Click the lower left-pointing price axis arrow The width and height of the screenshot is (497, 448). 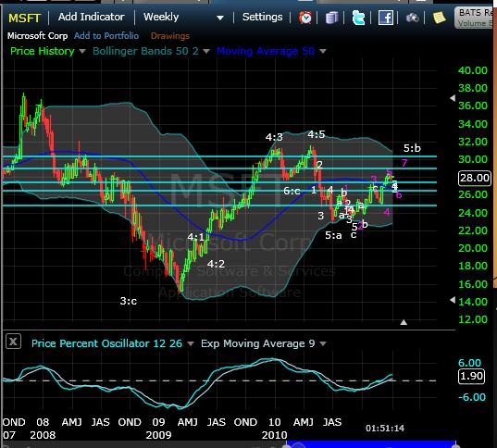pyautogui.click(x=453, y=300)
